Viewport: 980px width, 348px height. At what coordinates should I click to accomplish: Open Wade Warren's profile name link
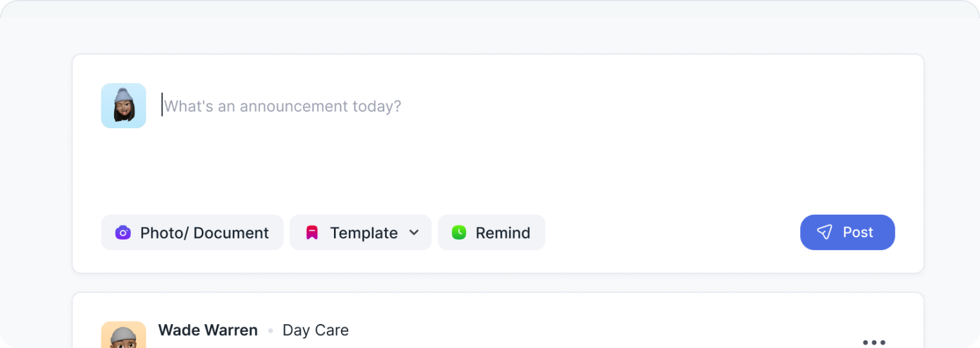click(x=208, y=331)
